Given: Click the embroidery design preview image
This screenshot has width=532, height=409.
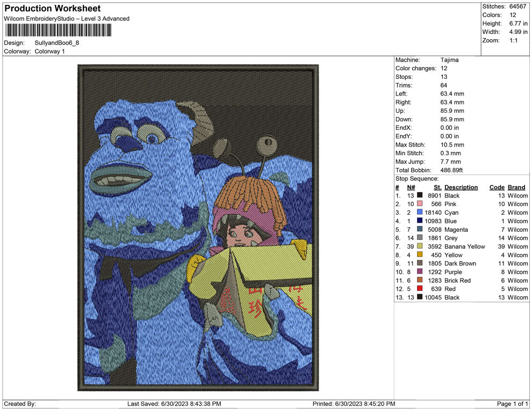Looking at the screenshot, I should point(198,228).
